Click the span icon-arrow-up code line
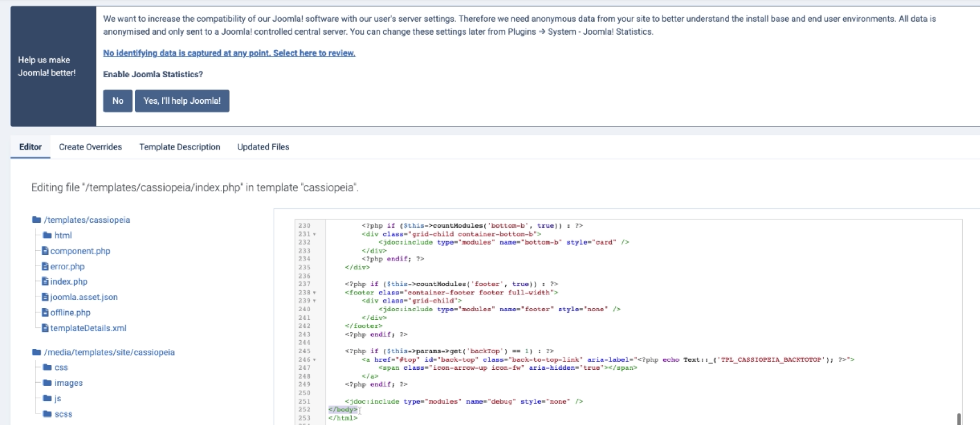Viewport: 980px width, 425px height. (x=508, y=368)
